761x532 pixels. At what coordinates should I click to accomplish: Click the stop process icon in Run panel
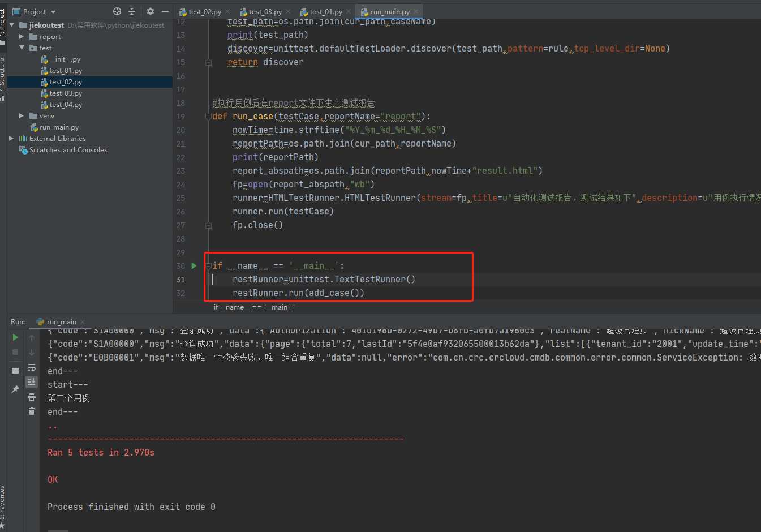[15, 352]
